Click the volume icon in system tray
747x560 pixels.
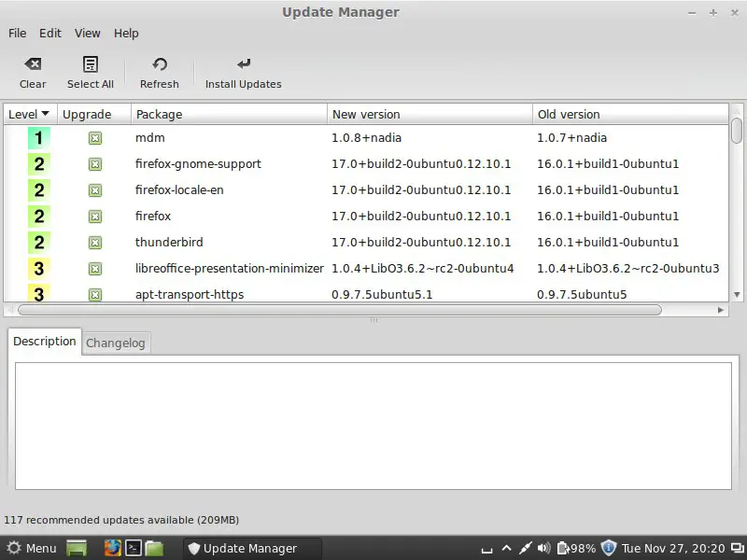click(543, 548)
